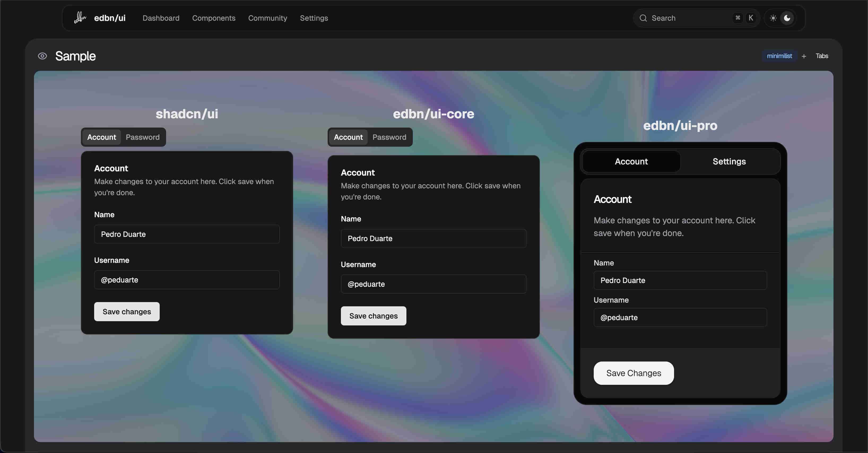Click Name field in shadcn/ui card

[187, 234]
